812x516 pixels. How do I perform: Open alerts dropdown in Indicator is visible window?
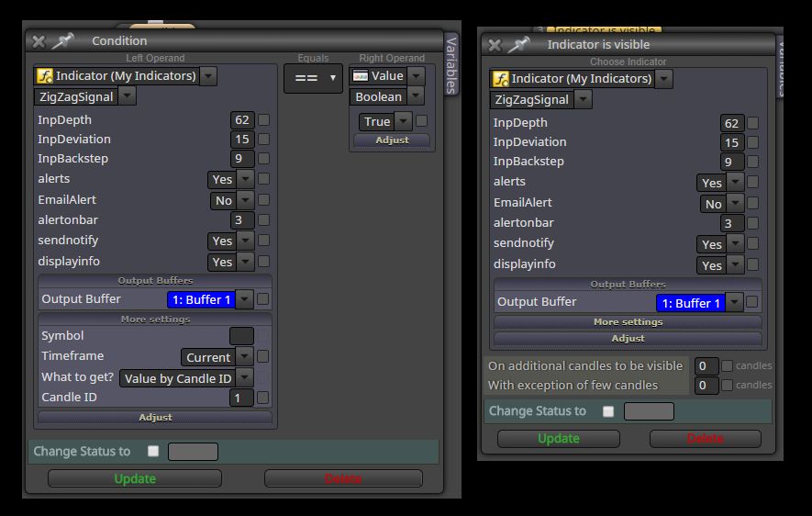[x=735, y=183]
